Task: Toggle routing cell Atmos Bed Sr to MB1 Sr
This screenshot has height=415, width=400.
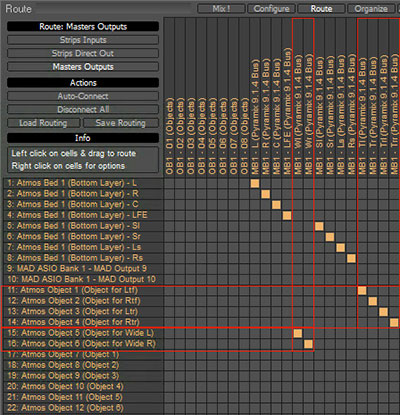Action: pyautogui.click(x=330, y=237)
